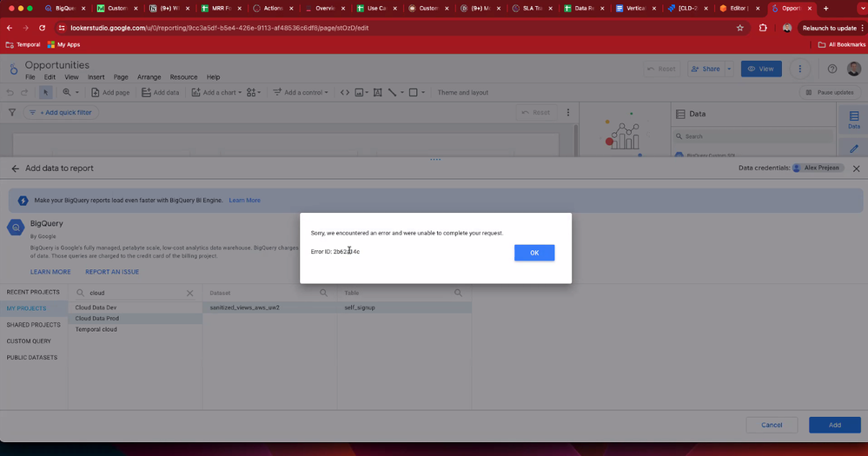Open the Add a chart dropdown
The image size is (868, 456).
[x=216, y=92]
